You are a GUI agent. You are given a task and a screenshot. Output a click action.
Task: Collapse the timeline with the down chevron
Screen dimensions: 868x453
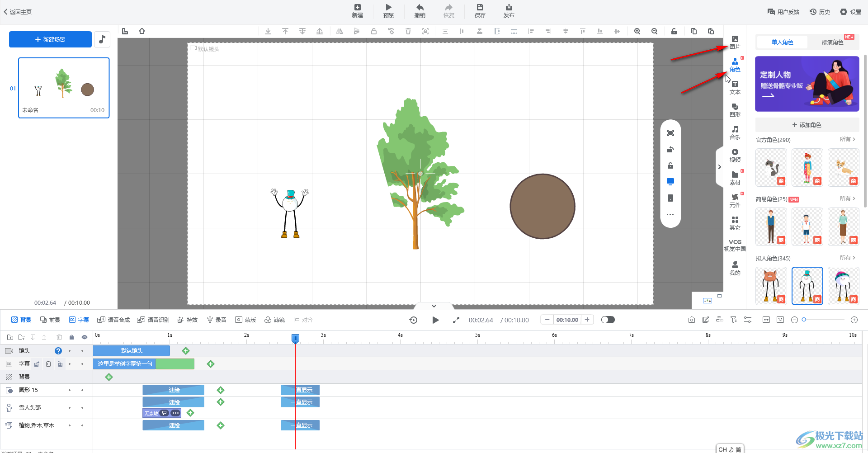click(434, 306)
